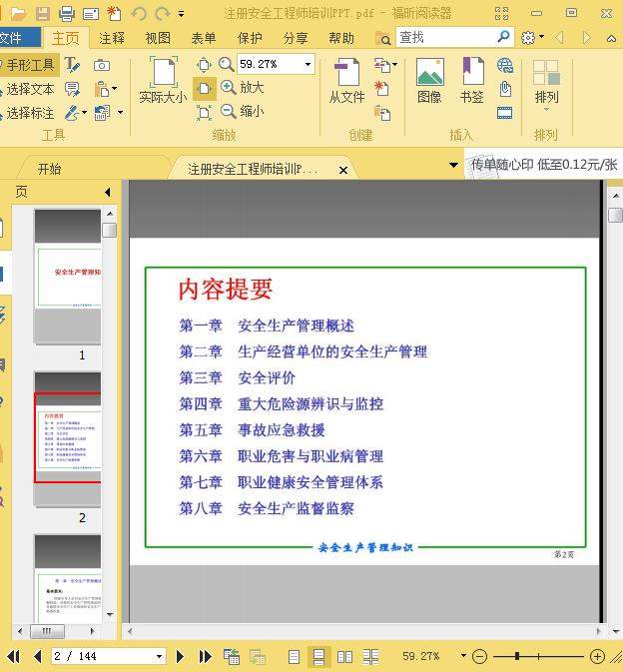The image size is (623, 672).
Task: Switch to single page view mode
Action: pyautogui.click(x=294, y=657)
